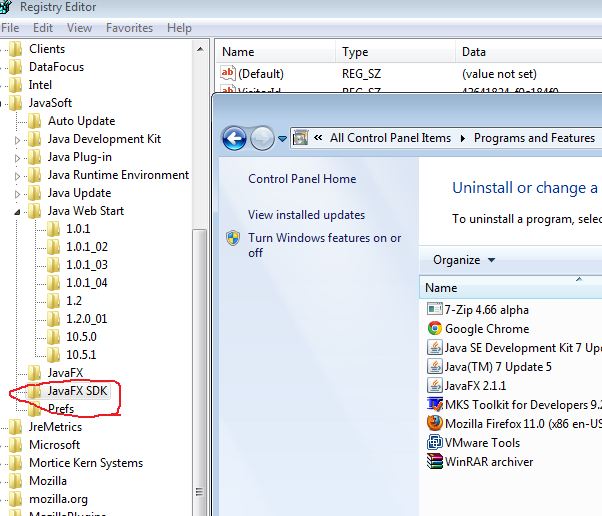This screenshot has width=602, height=516.
Task: Open the Organize dropdown menu
Action: (463, 260)
